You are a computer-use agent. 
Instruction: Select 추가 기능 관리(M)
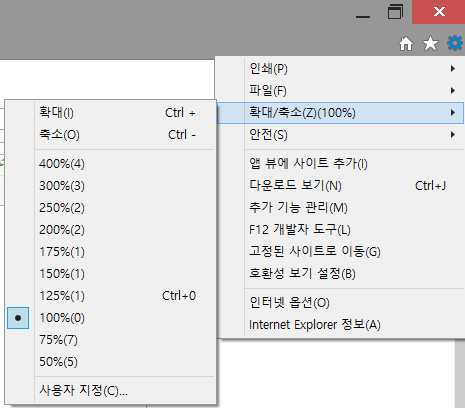coord(340,208)
